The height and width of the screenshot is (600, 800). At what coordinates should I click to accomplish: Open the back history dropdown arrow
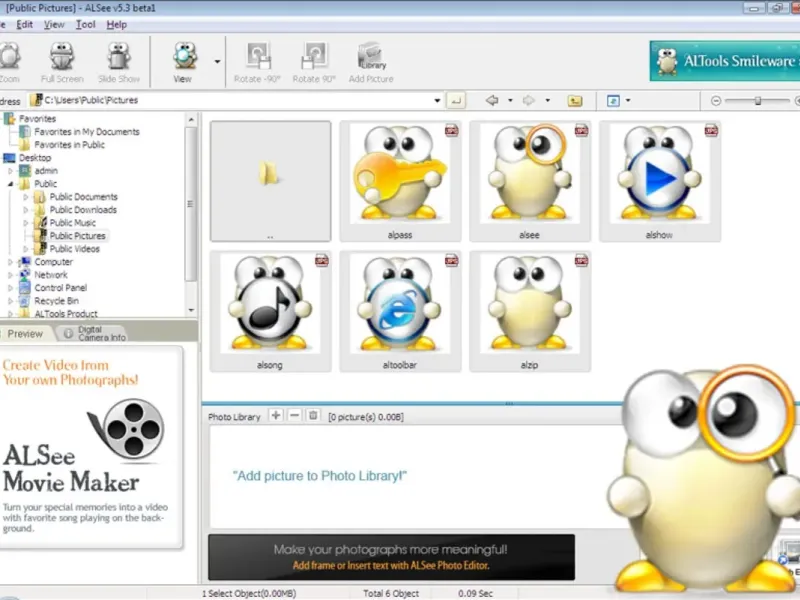(510, 101)
